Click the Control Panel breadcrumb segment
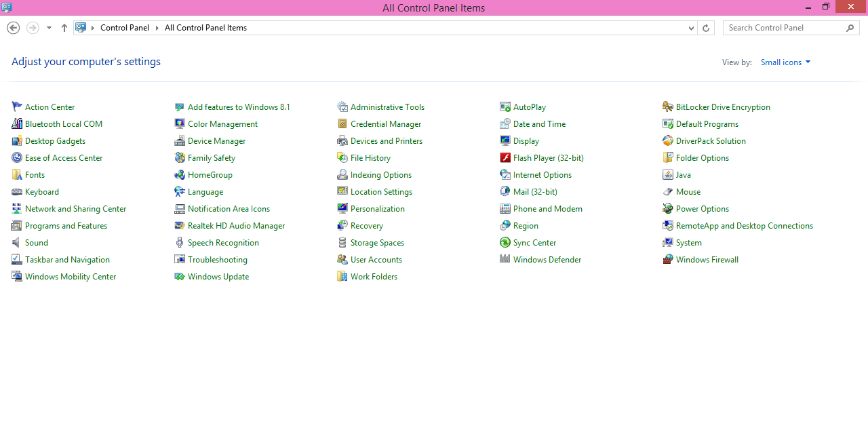 pyautogui.click(x=125, y=28)
